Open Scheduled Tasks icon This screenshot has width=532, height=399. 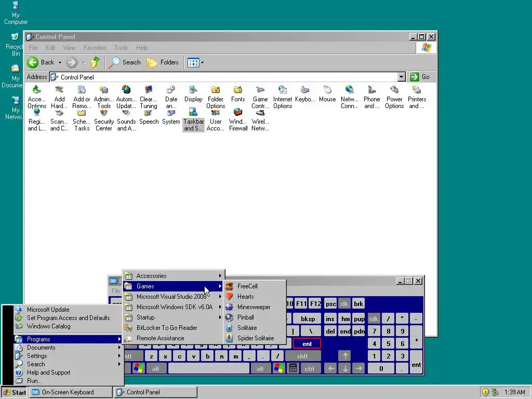(82, 121)
